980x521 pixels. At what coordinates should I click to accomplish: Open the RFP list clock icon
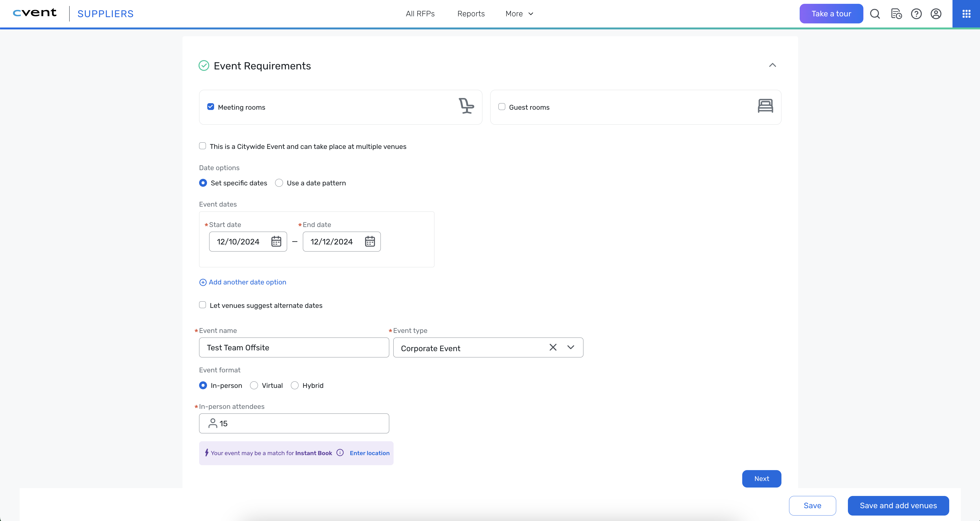click(896, 14)
